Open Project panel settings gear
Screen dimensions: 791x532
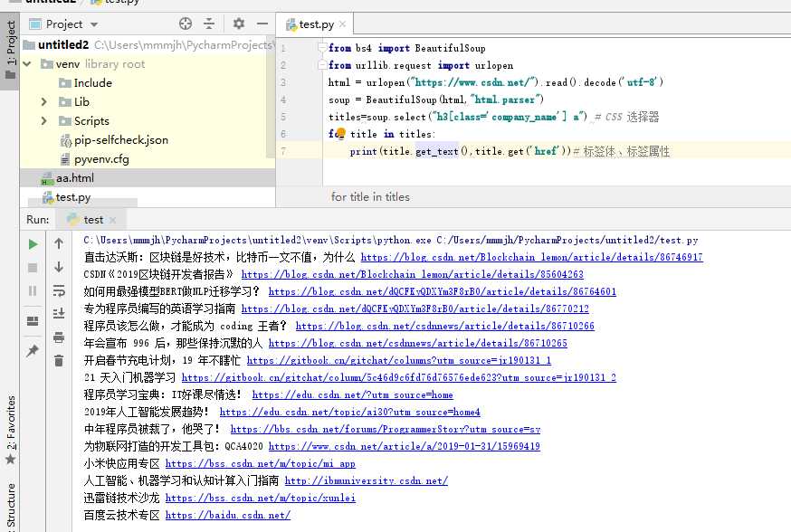pos(239,24)
